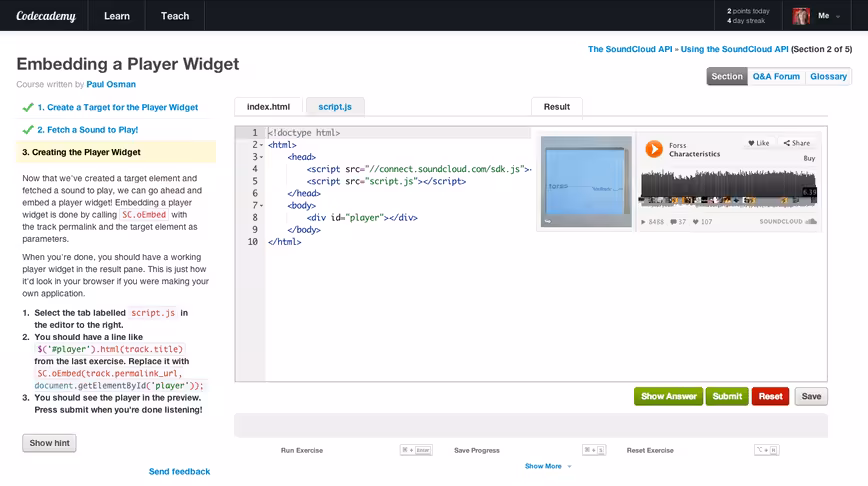This screenshot has height=486, width=868.
Task: Expand Show More keyboard shortcuts
Action: pyautogui.click(x=547, y=466)
